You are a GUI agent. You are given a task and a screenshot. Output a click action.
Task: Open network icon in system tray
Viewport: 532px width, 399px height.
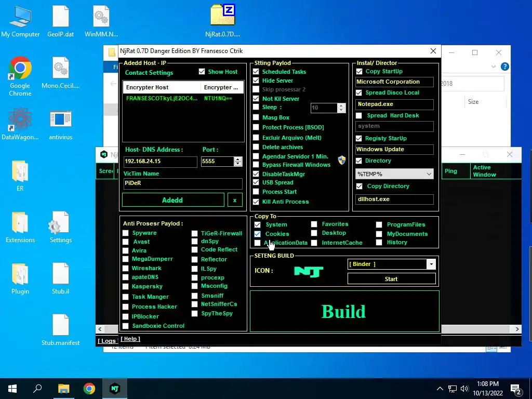point(453,389)
